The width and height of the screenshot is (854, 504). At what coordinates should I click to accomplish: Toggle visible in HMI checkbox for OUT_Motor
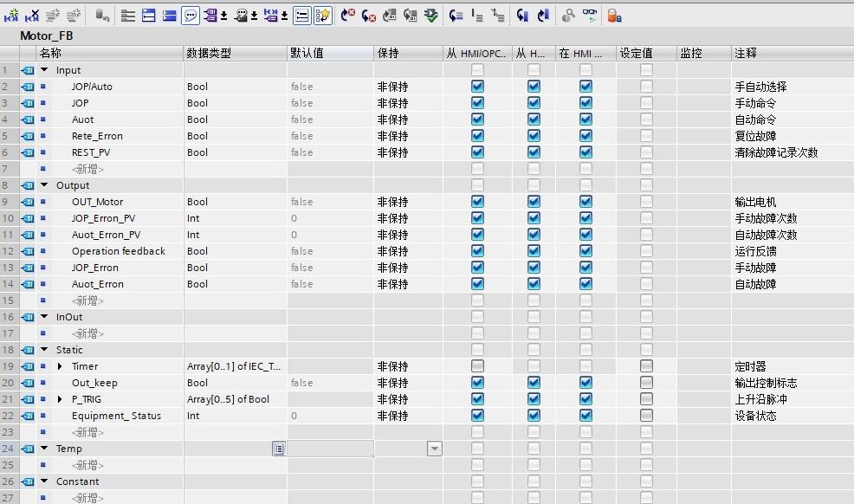coord(586,202)
